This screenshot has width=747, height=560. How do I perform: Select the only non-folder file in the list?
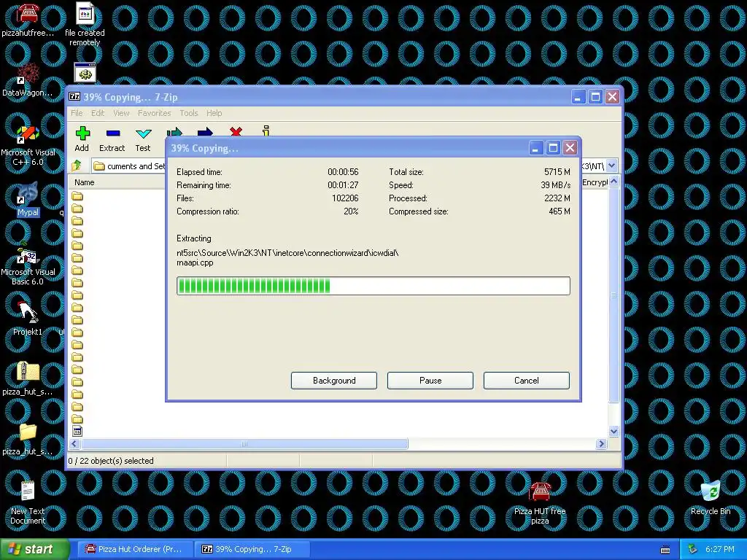click(x=77, y=431)
